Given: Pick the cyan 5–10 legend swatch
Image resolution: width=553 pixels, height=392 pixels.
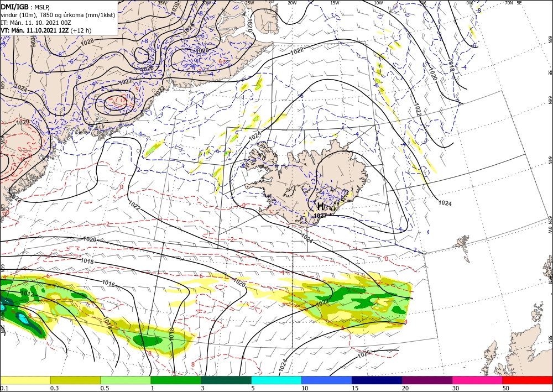Looking at the screenshot, I should point(276,380).
